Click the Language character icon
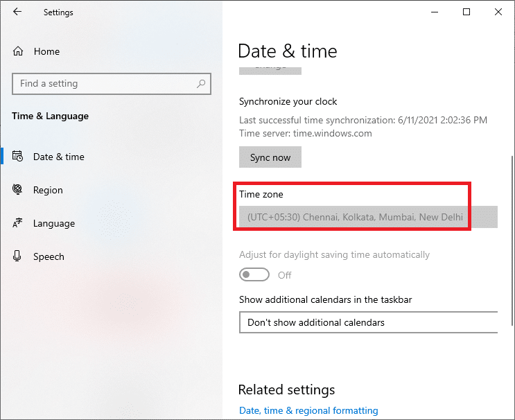 coord(17,222)
